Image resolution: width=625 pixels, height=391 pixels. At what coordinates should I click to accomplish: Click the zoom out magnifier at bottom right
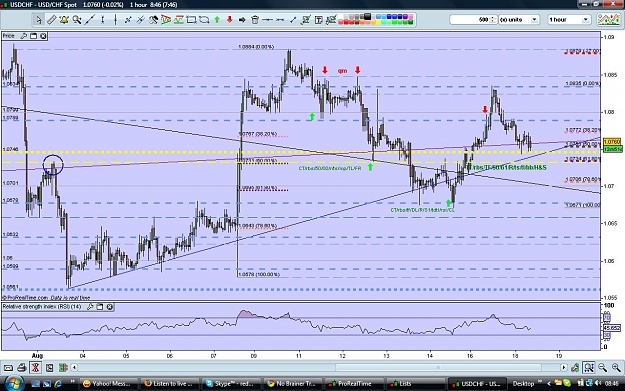coord(602,367)
